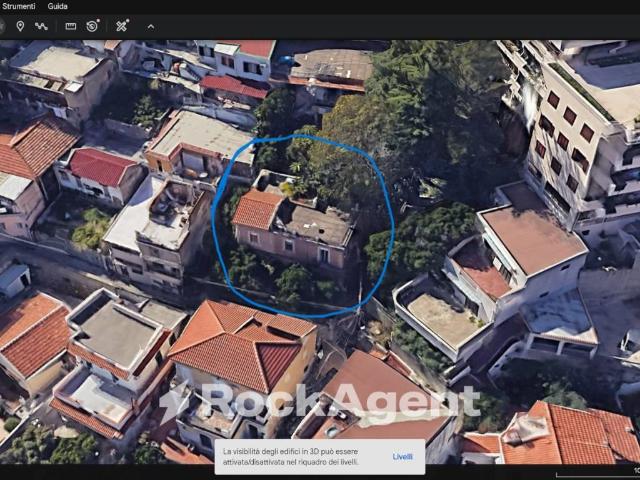640x480 pixels.
Task: Click the partially visible leftmost toolbar icon
Action: (x=3, y=26)
